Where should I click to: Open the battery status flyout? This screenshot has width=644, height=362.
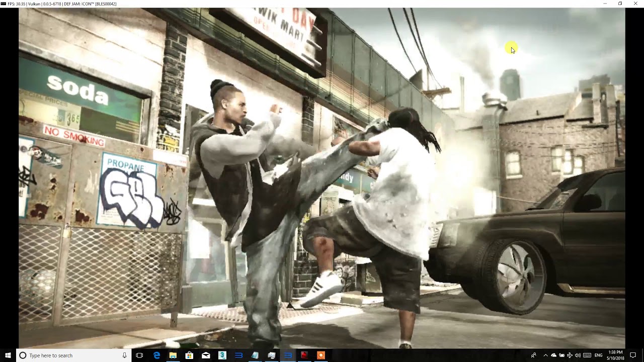pos(562,355)
